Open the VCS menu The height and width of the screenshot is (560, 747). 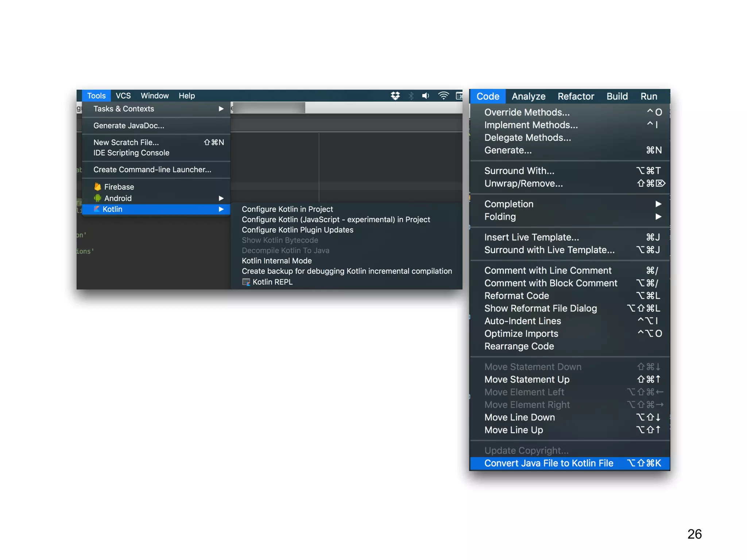(123, 96)
